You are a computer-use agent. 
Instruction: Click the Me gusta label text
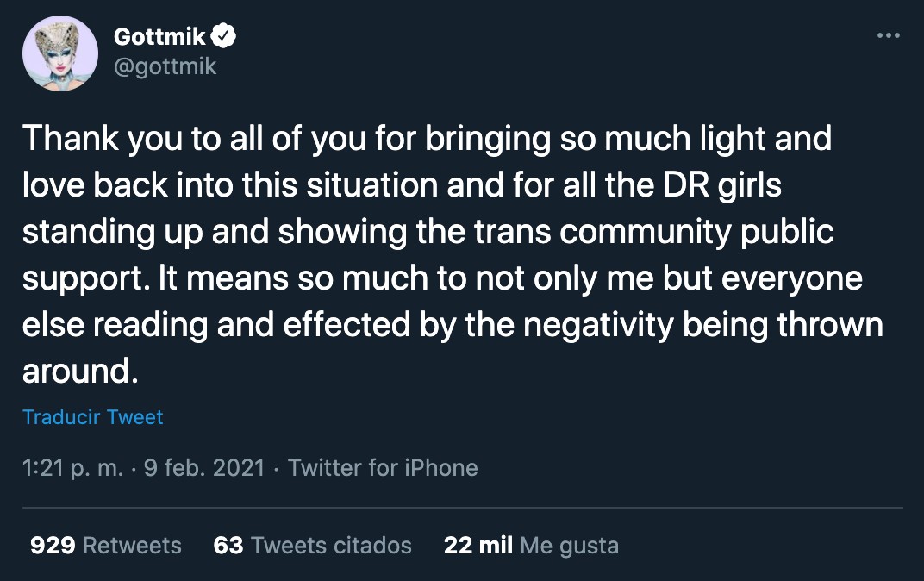pyautogui.click(x=570, y=545)
